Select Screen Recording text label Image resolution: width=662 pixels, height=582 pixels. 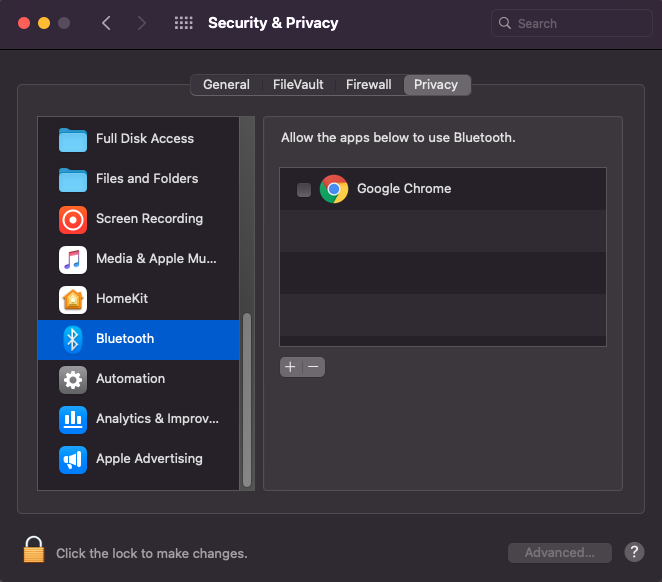click(149, 219)
